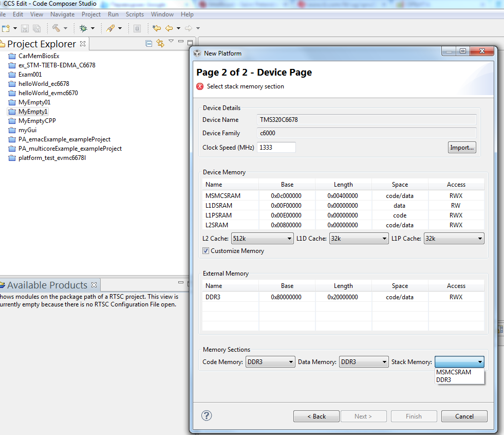
Task: Click the folder icon beside PA_emacExample_exampleProject
Action: [x=12, y=140]
